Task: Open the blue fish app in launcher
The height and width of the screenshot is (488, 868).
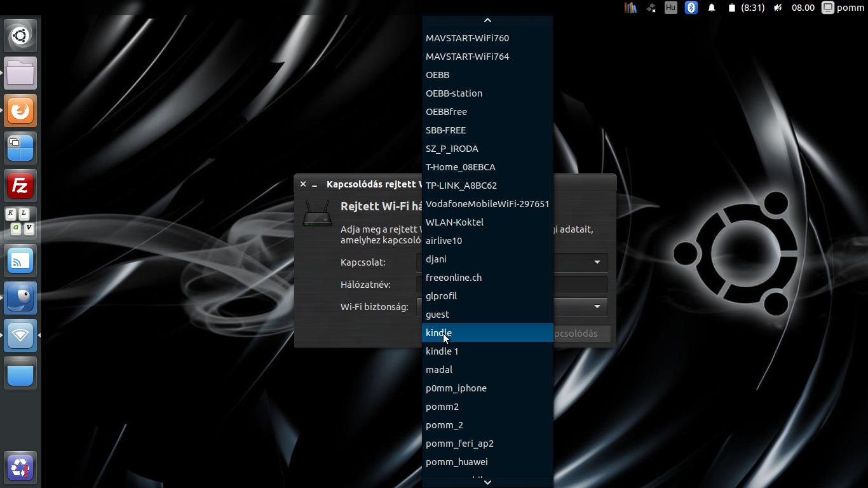Action: tap(20, 298)
